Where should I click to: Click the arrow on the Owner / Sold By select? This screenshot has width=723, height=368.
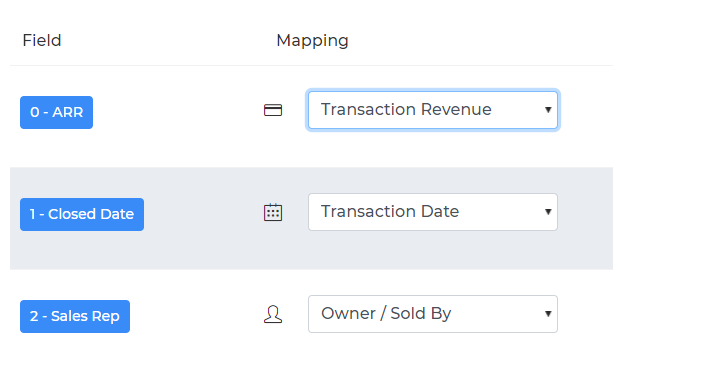point(548,314)
